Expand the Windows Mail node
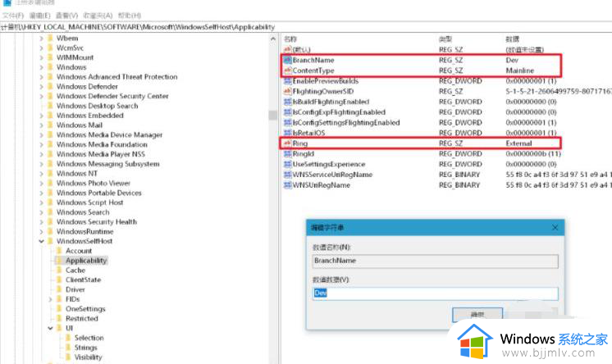This screenshot has width=612, height=364. (x=41, y=125)
